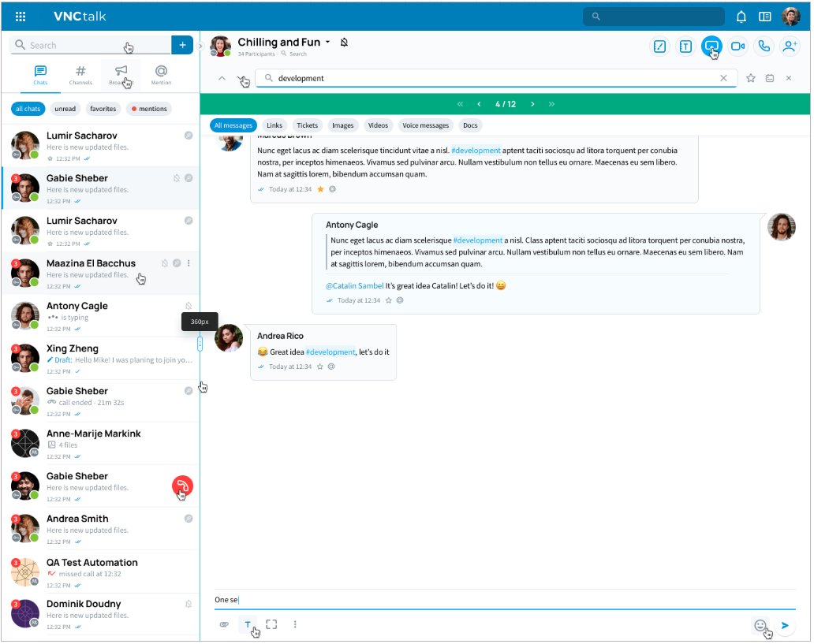Image resolution: width=814 pixels, height=644 pixels.
Task: Toggle the text formatting toolbar
Action: (x=248, y=624)
